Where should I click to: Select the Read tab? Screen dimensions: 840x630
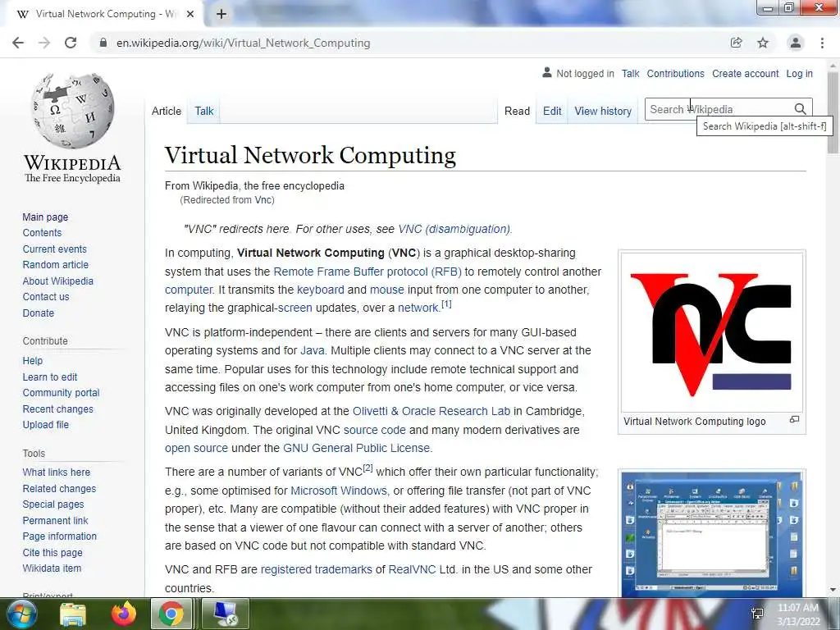coord(517,111)
